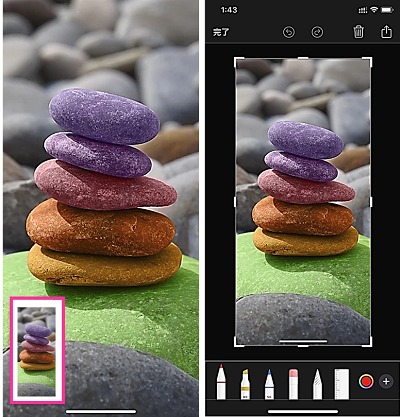Select the ruler tool

342,384
